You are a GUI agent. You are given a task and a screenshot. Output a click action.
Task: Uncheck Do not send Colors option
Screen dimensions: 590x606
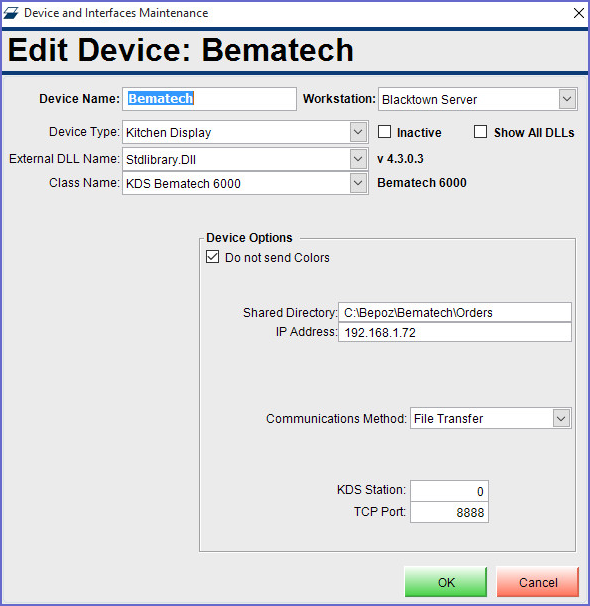pyautogui.click(x=213, y=257)
